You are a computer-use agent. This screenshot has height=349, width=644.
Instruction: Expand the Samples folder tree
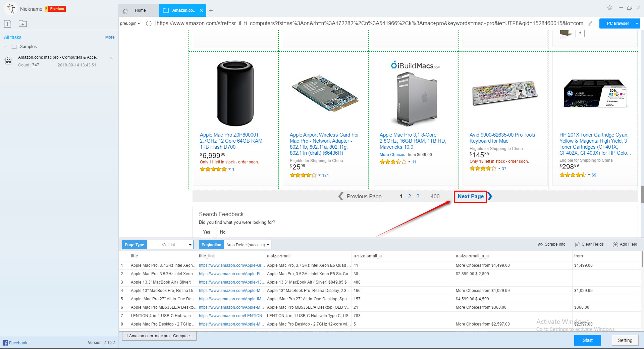click(x=5, y=47)
